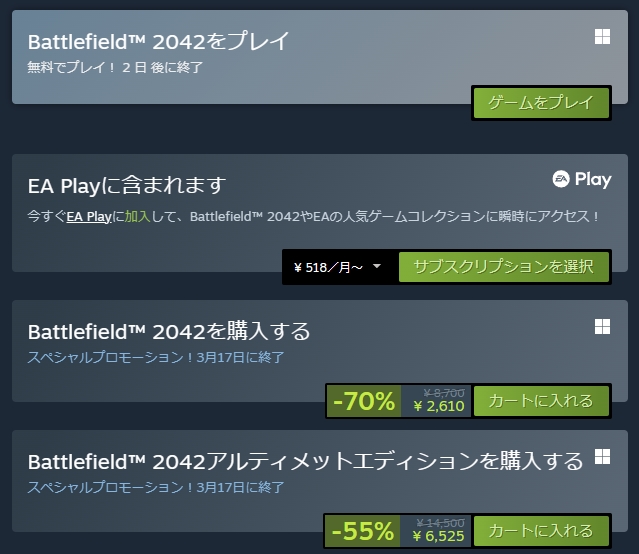This screenshot has width=639, height=554.
Task: Click the EA Play logo
Action: [581, 179]
